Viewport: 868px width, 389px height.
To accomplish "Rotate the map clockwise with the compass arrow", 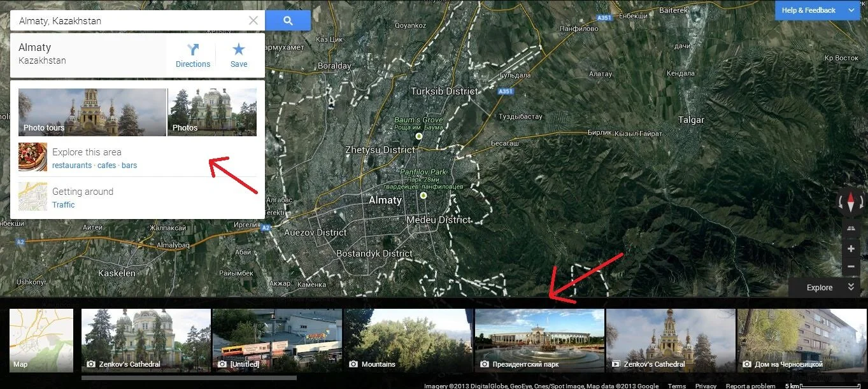I will click(862, 203).
